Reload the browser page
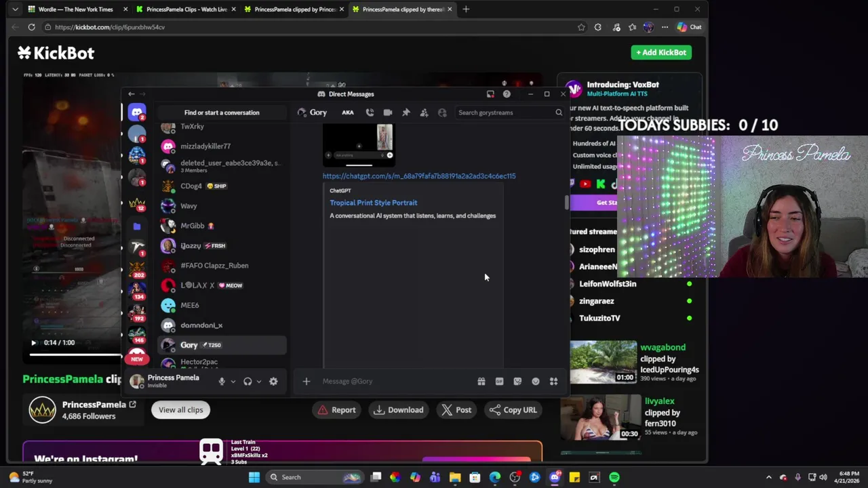Viewport: 868px width, 488px height. point(31,27)
